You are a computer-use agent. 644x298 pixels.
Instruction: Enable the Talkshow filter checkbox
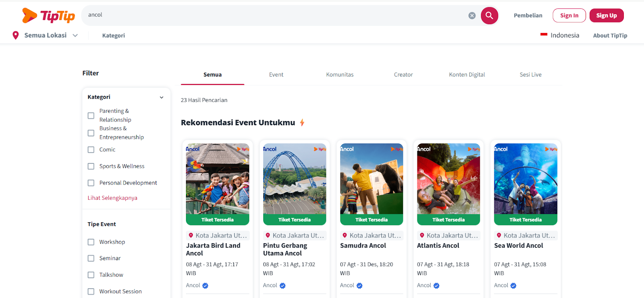pyautogui.click(x=91, y=275)
